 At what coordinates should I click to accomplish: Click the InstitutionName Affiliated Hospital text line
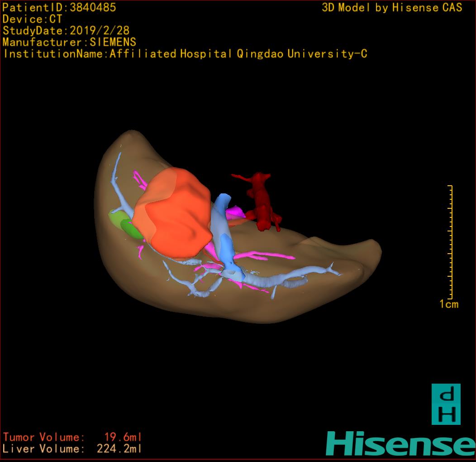185,54
